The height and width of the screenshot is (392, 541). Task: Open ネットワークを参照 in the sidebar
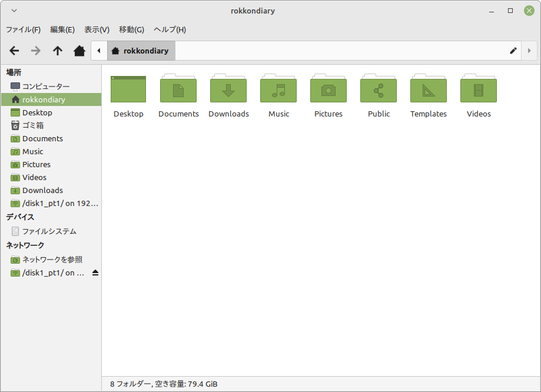click(x=51, y=260)
